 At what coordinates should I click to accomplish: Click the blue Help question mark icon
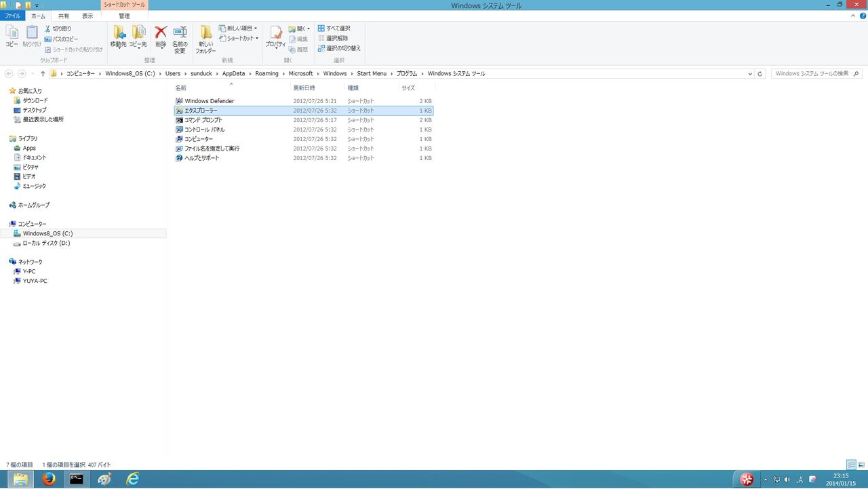[x=863, y=15]
